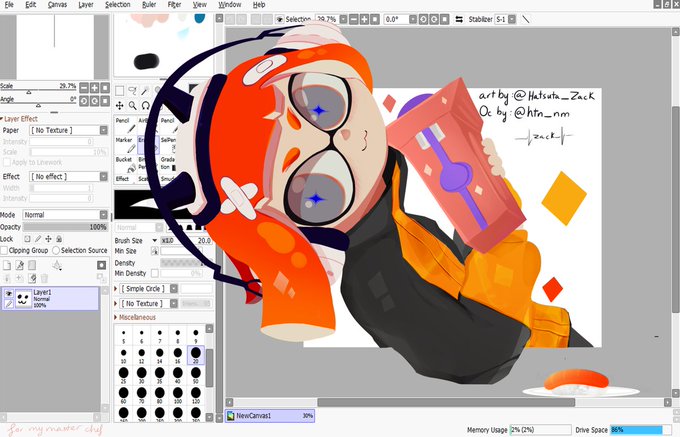Click the canvas horizontal scrollbar
This screenshot has height=437, width=680.
point(446,402)
